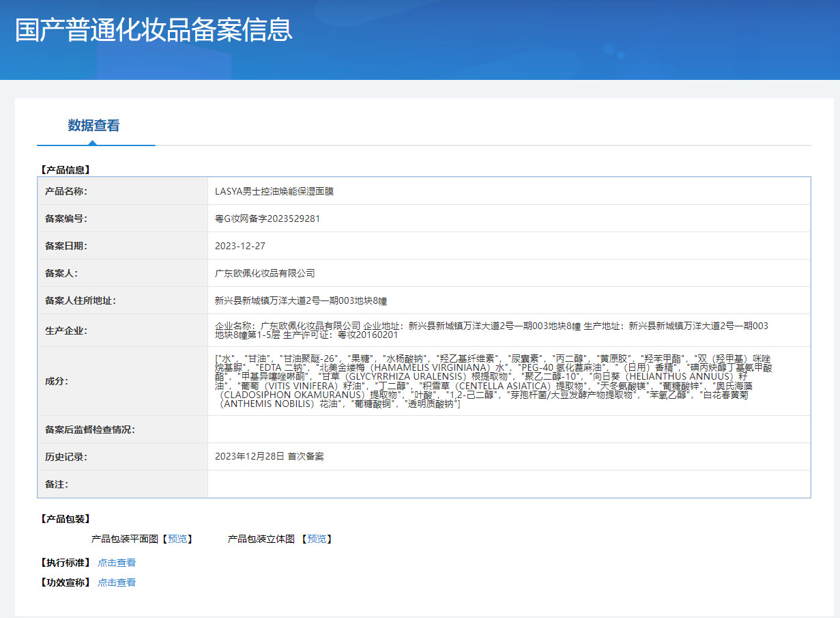Click the filing number 粤G妆网备字2023529281
The image size is (840, 618).
267,219
